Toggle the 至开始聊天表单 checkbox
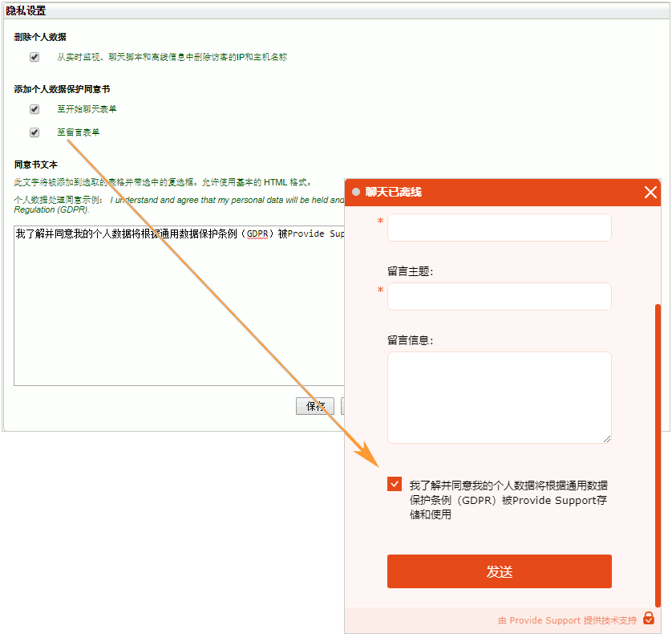This screenshot has height=642, width=672. (x=34, y=109)
